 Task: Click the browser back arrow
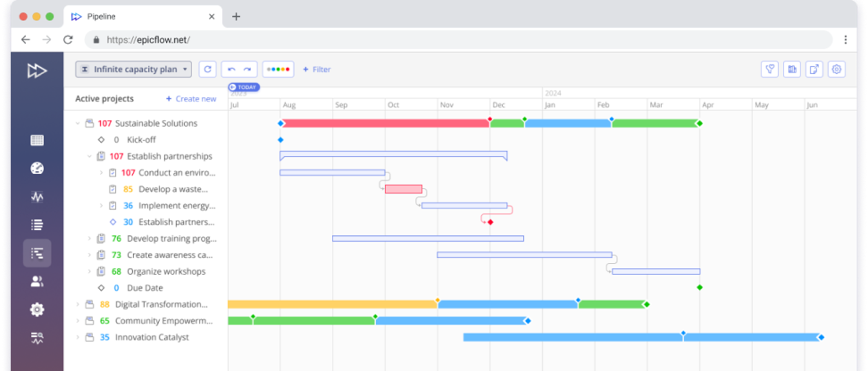(25, 40)
